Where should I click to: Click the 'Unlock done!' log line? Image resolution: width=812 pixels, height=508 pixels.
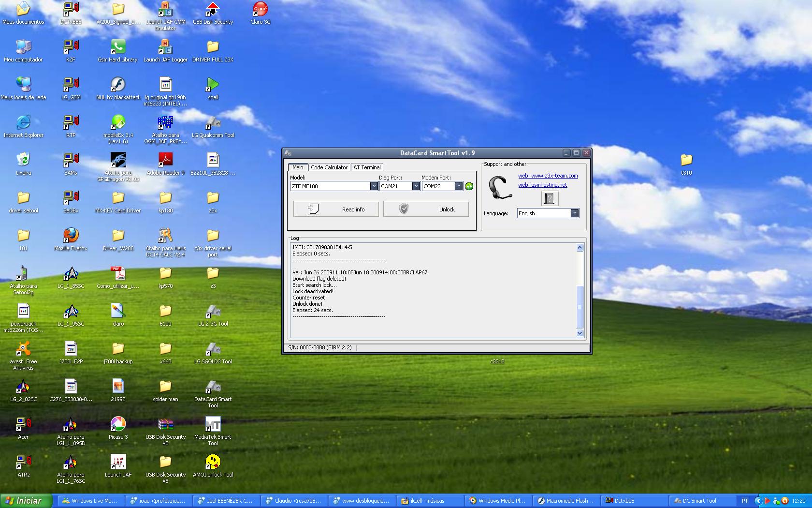(307, 304)
